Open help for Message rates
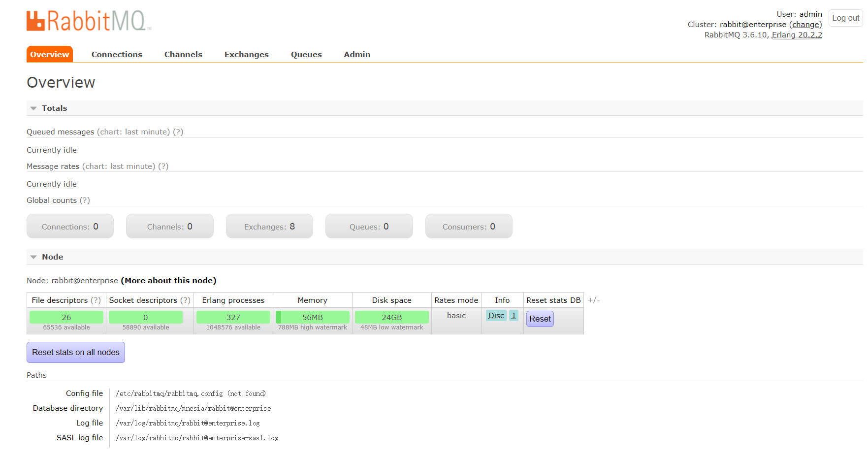Image resolution: width=868 pixels, height=458 pixels. click(x=163, y=166)
